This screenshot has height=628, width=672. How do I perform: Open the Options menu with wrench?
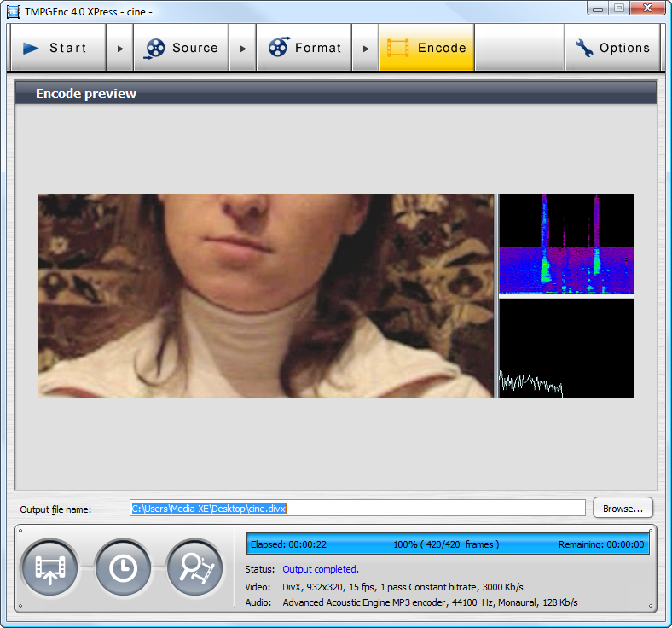tap(612, 48)
